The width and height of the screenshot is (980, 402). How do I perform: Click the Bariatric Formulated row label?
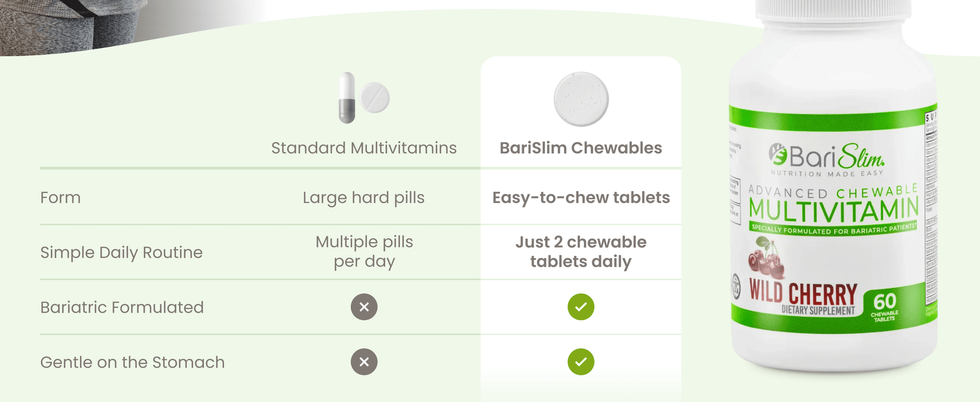[x=122, y=308]
